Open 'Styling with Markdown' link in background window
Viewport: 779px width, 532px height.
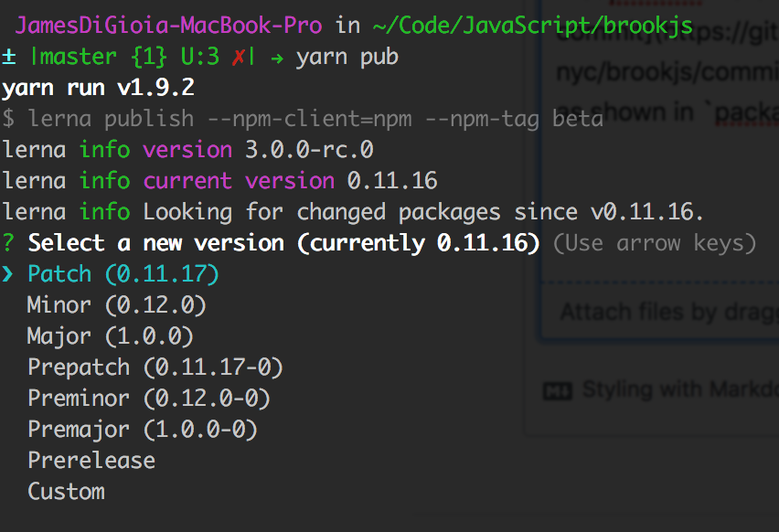(x=680, y=389)
